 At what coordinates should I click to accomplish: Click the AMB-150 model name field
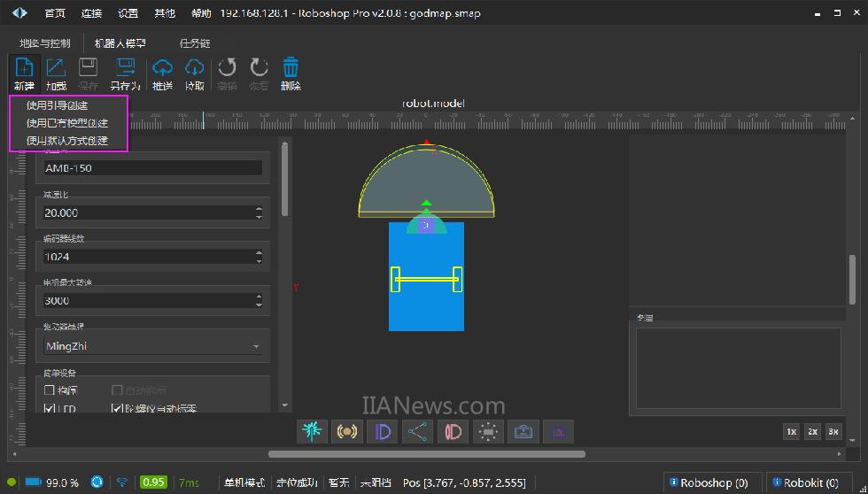[x=152, y=168]
